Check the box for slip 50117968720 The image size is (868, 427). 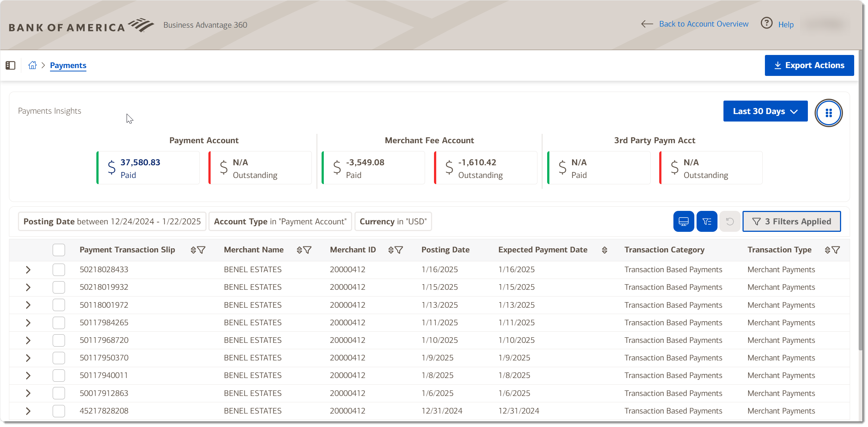(x=59, y=340)
